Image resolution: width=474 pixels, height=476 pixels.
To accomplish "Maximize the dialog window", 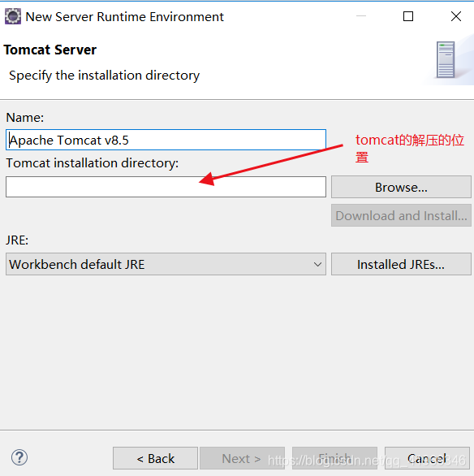I will click(x=408, y=16).
